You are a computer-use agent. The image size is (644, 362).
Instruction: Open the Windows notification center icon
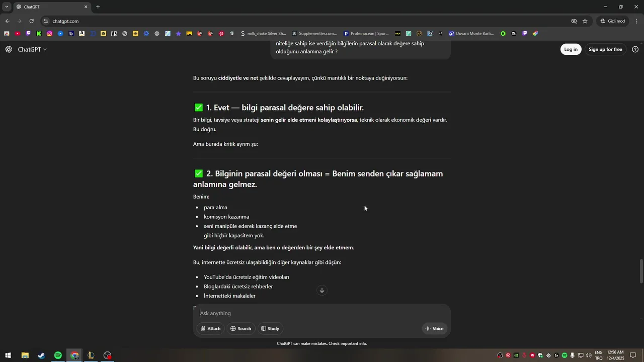point(633,355)
